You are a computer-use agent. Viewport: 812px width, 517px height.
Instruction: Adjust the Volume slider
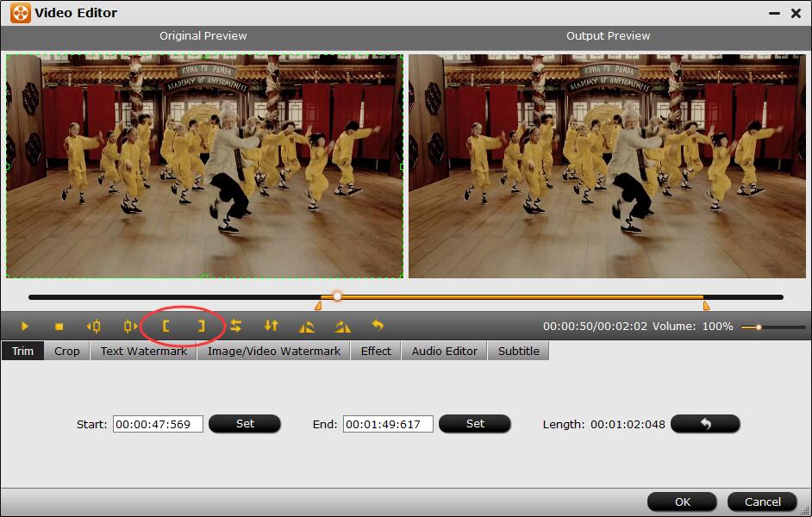click(x=759, y=327)
